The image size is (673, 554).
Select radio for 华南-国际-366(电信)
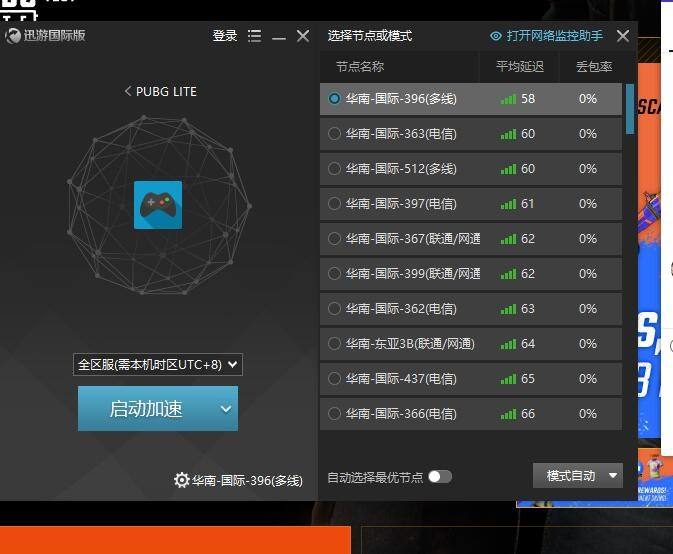334,413
